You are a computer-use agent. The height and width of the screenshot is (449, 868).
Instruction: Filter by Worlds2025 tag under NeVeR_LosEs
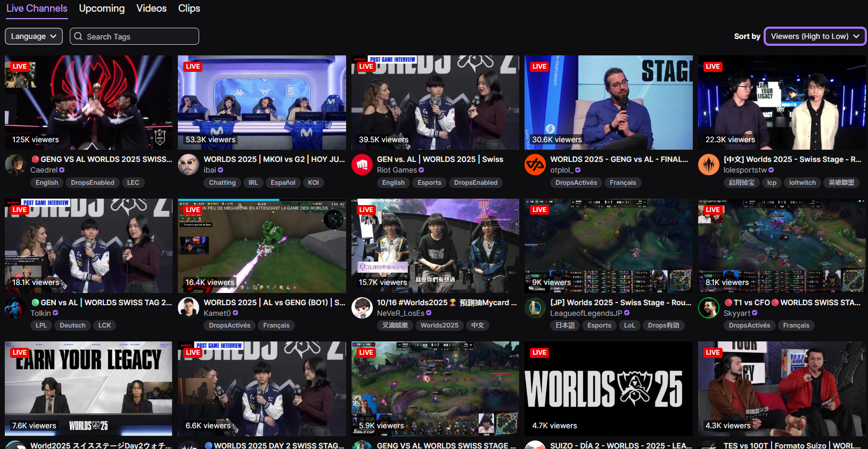[439, 325]
